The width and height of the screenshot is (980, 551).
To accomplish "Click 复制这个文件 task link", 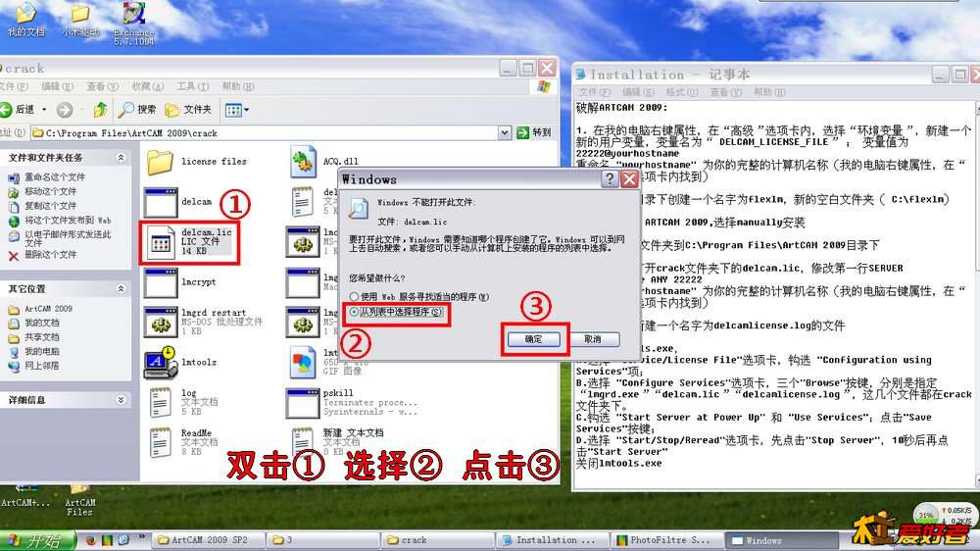I will [x=50, y=206].
